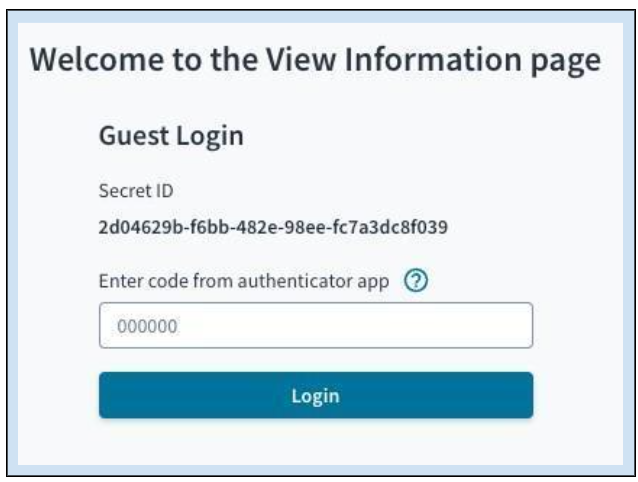Click the "Guest Login" heading
Image resolution: width=638 pixels, height=482 pixels.
click(x=170, y=137)
